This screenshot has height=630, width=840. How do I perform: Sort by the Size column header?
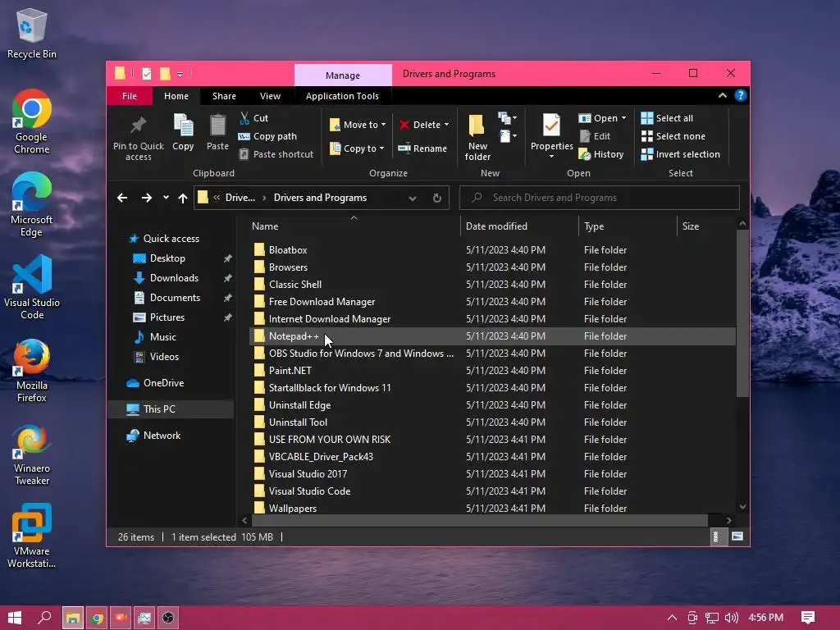point(706,226)
